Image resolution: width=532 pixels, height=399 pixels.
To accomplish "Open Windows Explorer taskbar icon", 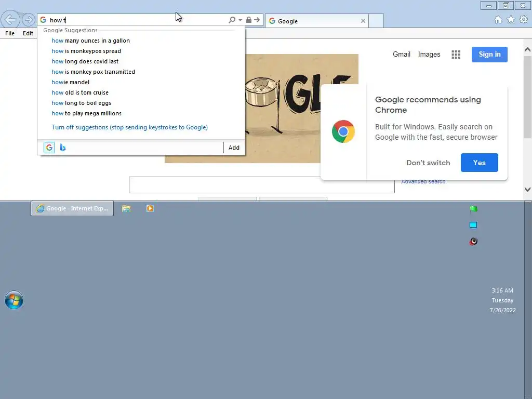I will 126,208.
